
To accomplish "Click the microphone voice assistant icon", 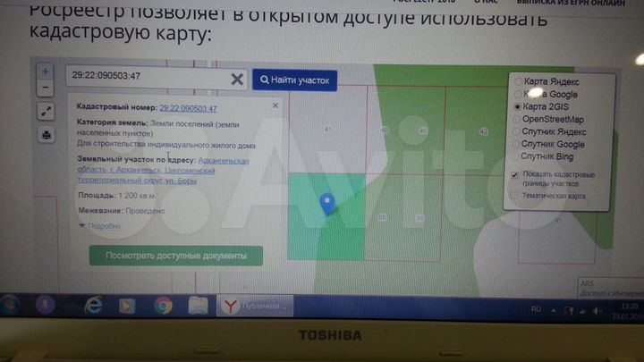I will [x=45, y=306].
